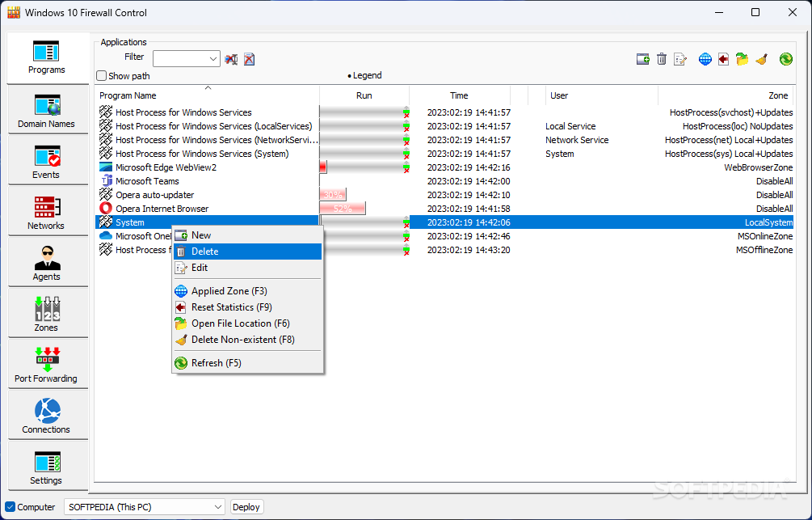Click the red X filter reset icon

pyautogui.click(x=249, y=59)
